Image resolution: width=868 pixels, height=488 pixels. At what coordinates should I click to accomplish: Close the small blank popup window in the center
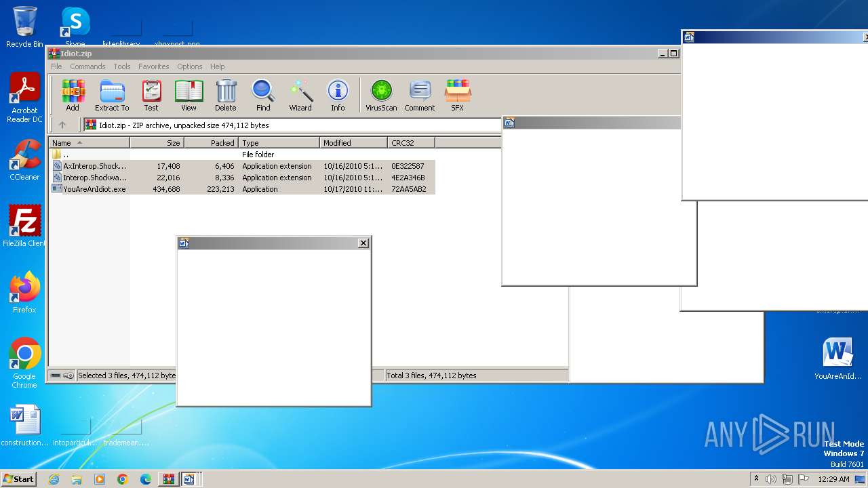coord(363,243)
